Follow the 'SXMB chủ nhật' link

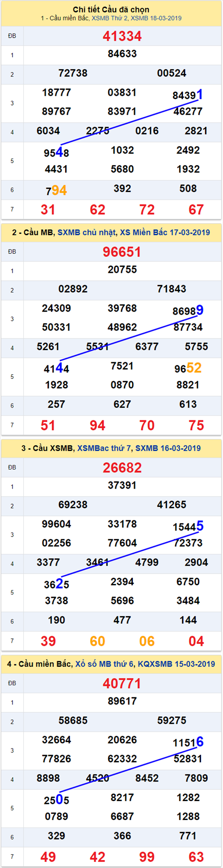click(86, 232)
